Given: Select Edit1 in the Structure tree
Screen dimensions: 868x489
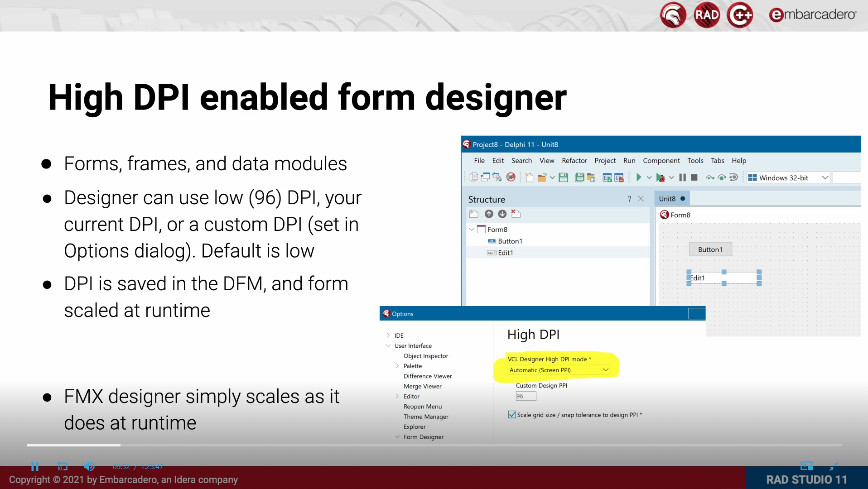Looking at the screenshot, I should [505, 253].
